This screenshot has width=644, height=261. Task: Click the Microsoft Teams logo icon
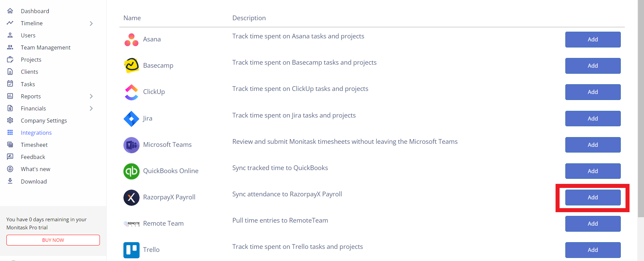(131, 145)
